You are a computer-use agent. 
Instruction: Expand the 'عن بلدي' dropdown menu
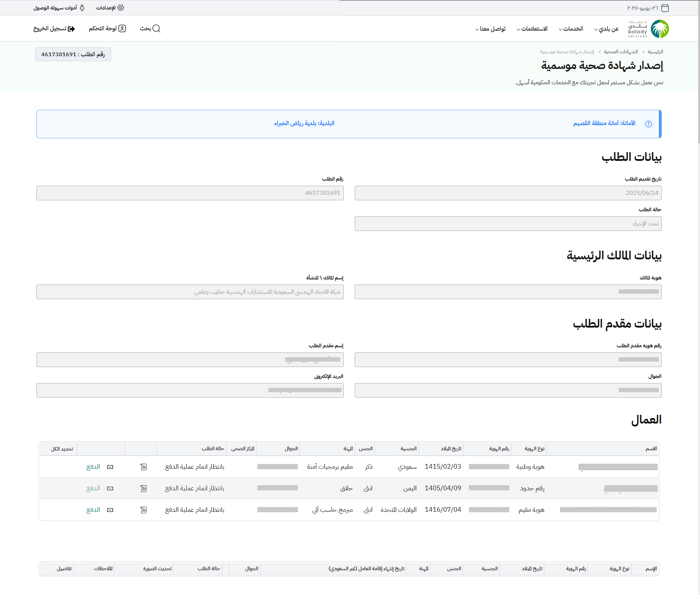[606, 29]
